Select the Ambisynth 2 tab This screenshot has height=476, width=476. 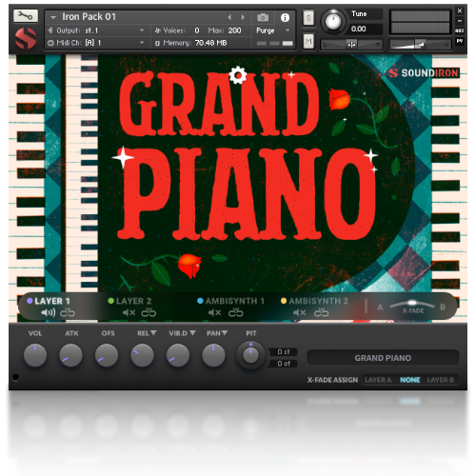314,301
